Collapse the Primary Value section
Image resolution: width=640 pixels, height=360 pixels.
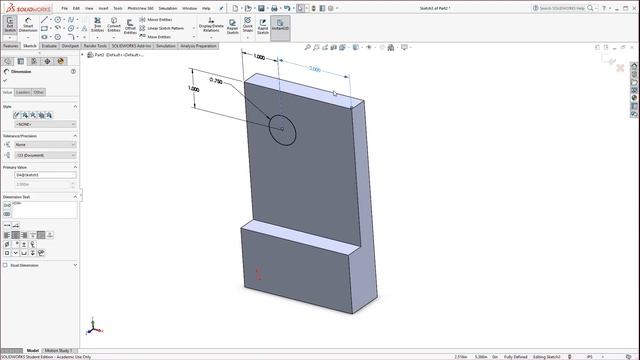click(x=75, y=167)
